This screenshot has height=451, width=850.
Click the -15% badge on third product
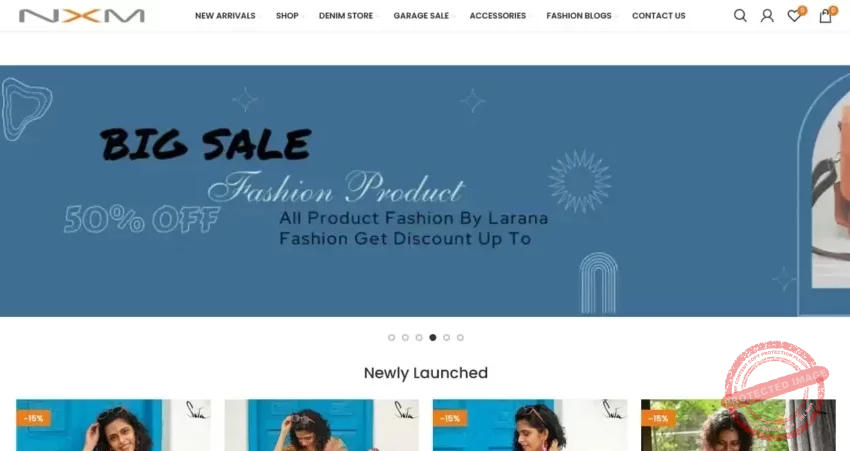coord(450,418)
